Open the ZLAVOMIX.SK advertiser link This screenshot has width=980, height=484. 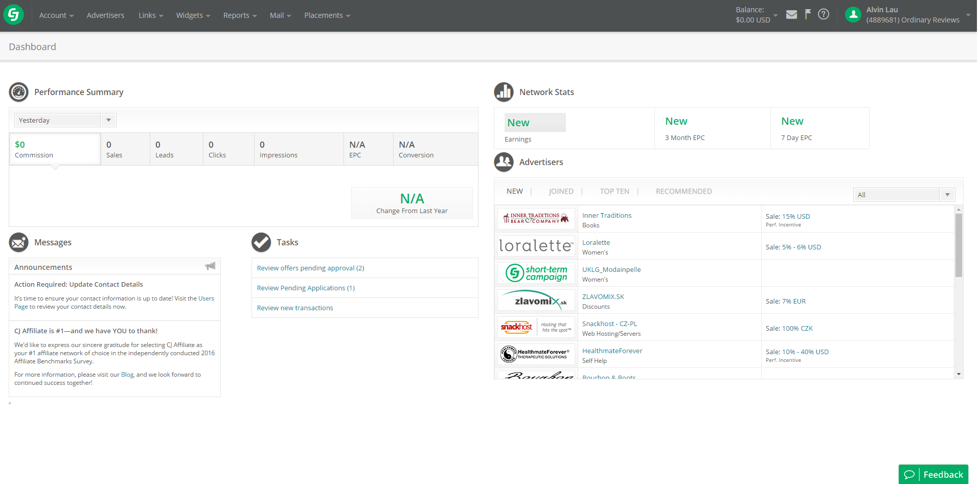(603, 296)
